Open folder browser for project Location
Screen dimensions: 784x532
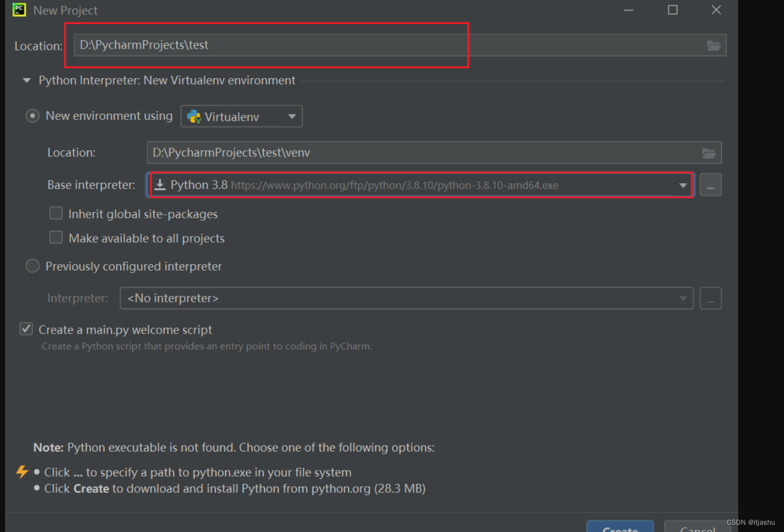[714, 45]
